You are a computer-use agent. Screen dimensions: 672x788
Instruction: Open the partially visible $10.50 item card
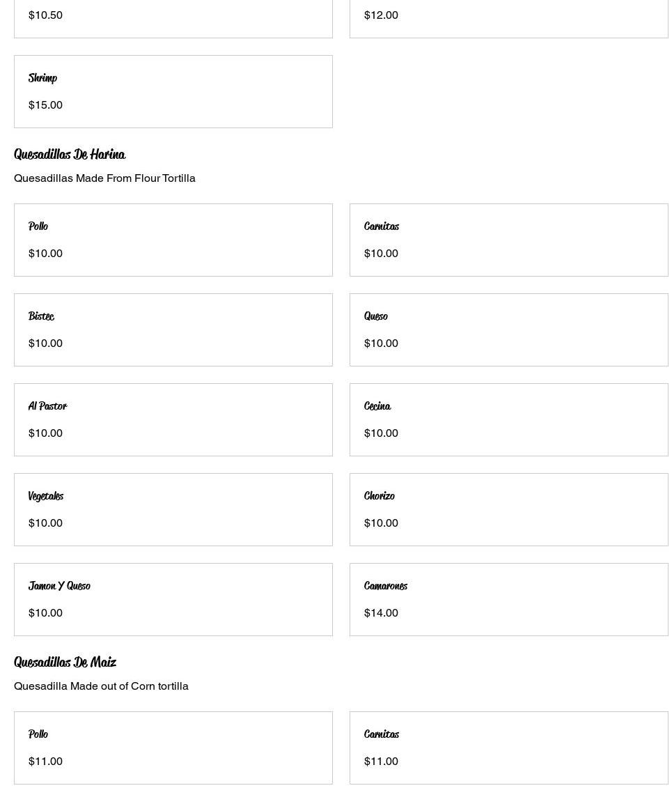click(x=173, y=17)
